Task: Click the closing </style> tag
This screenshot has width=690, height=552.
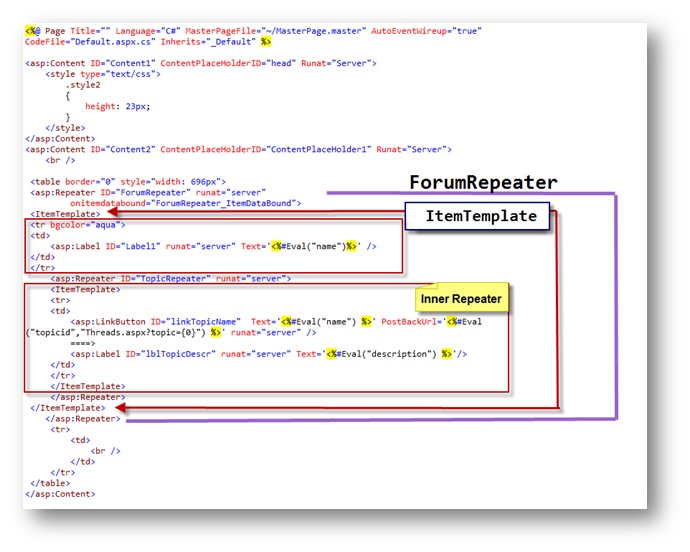Action: point(65,128)
